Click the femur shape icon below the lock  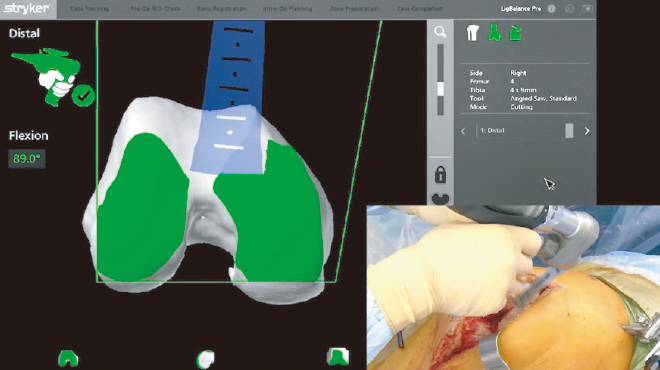(x=440, y=199)
